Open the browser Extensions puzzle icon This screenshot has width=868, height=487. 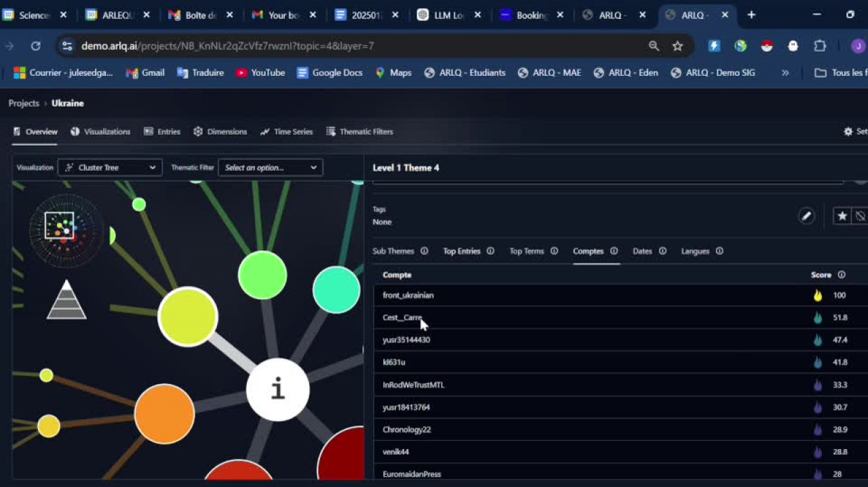click(820, 45)
